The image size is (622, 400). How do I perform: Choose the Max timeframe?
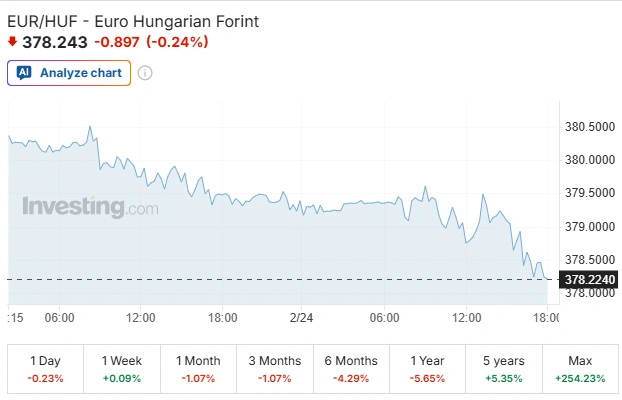(579, 369)
